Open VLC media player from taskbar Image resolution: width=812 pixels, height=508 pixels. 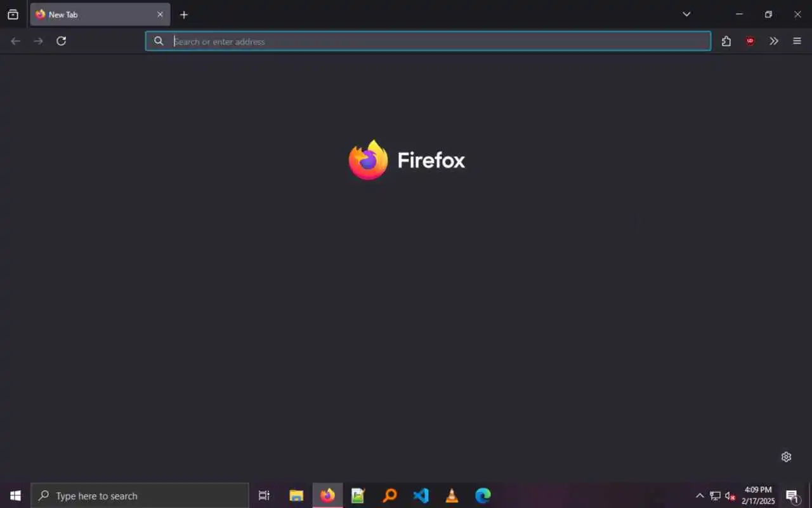[452, 495]
